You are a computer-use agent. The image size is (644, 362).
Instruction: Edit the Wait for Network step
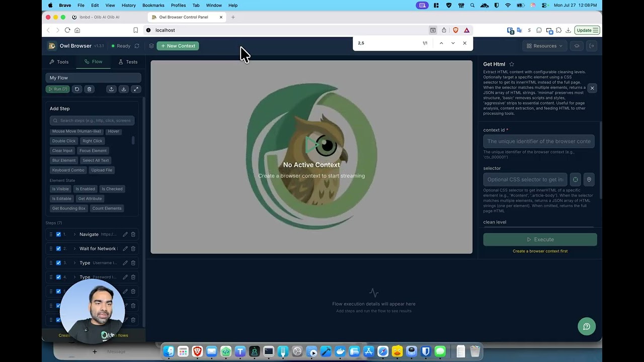point(125,248)
